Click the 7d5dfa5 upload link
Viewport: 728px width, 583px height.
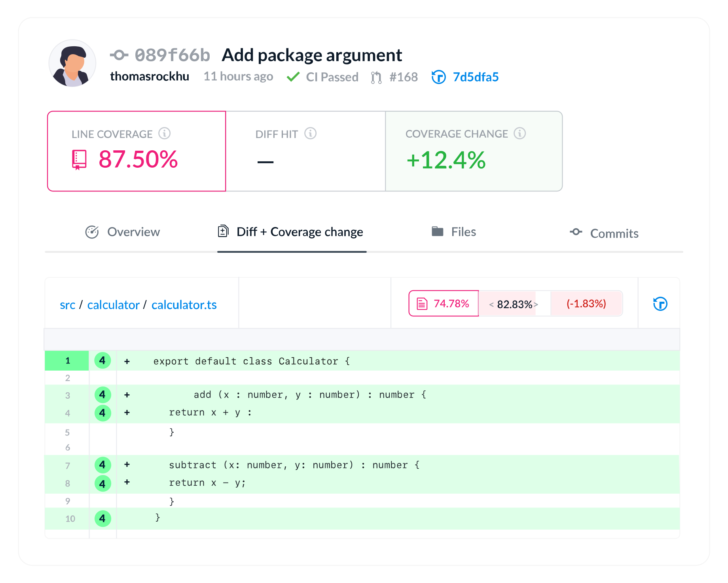click(x=476, y=77)
